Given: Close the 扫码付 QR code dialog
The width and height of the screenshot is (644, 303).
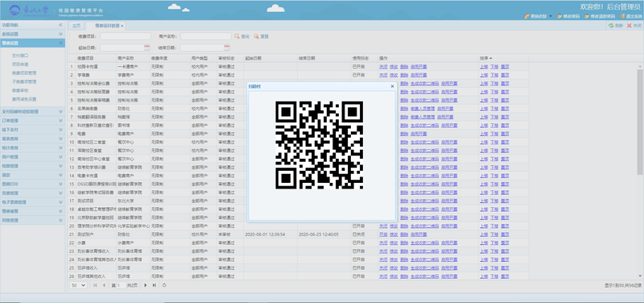Looking at the screenshot, I should click(x=392, y=86).
